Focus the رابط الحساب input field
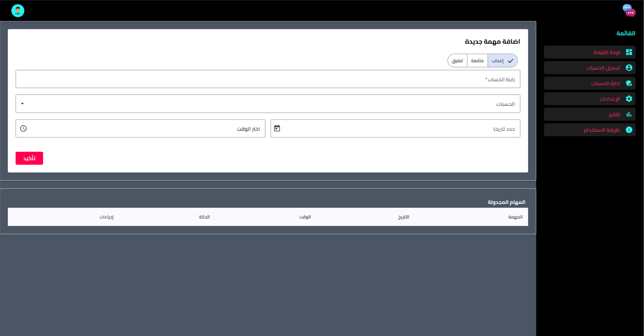The image size is (644, 336). coord(268,79)
